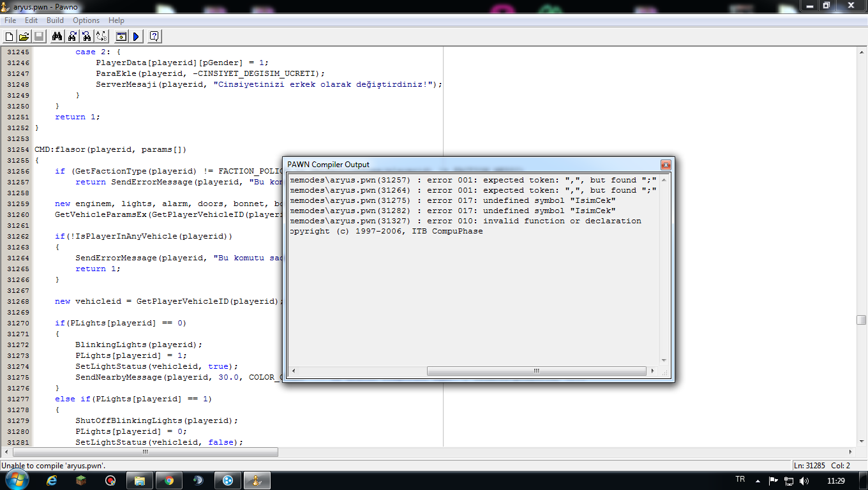Open the Build menu
The image size is (868, 490).
pyautogui.click(x=55, y=20)
